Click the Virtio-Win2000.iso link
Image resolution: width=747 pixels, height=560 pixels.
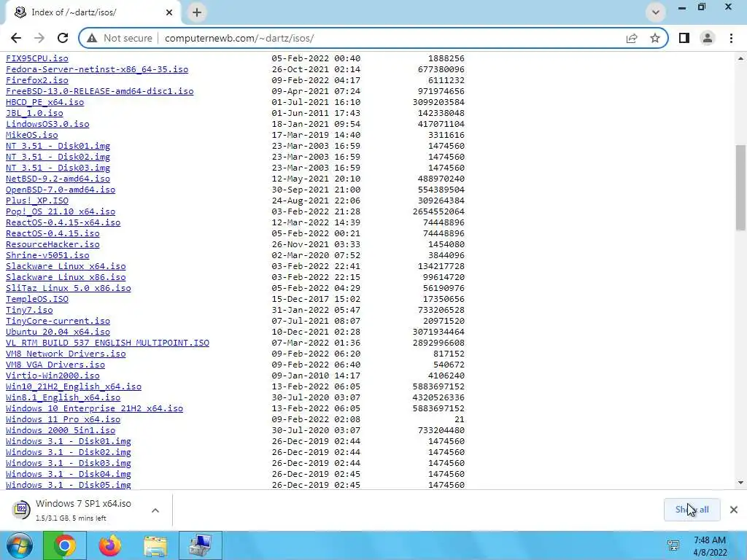tap(53, 376)
